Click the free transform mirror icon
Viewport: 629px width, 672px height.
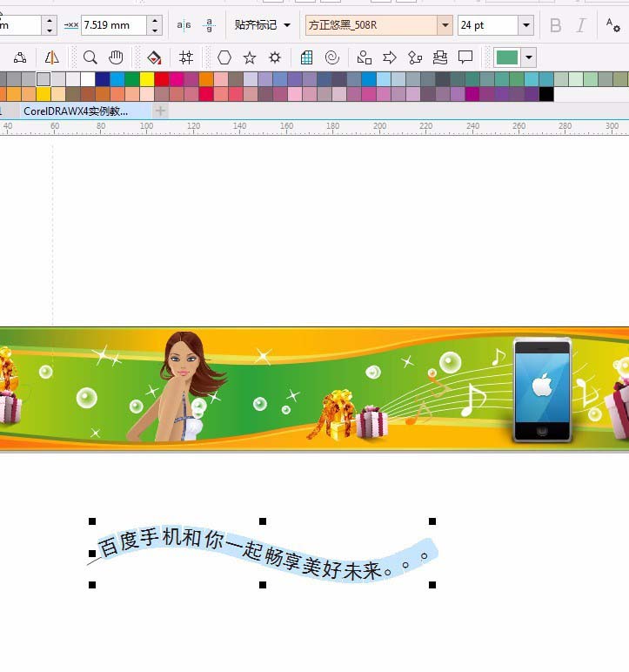coord(52,57)
